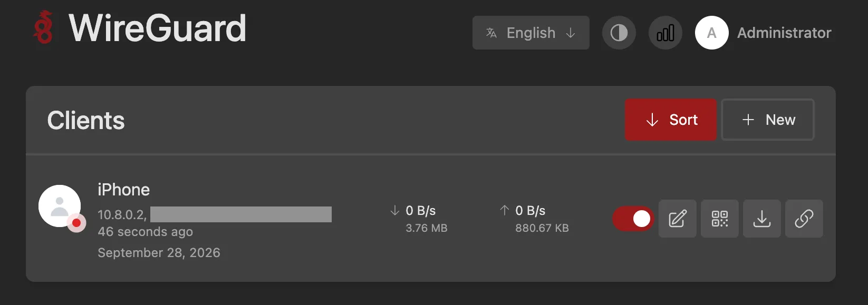
Task: Toggle the dark/light theme icon
Action: (x=619, y=33)
